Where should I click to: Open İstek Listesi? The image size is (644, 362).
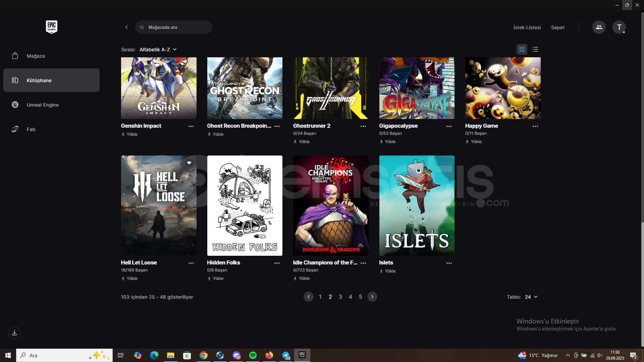tap(527, 27)
